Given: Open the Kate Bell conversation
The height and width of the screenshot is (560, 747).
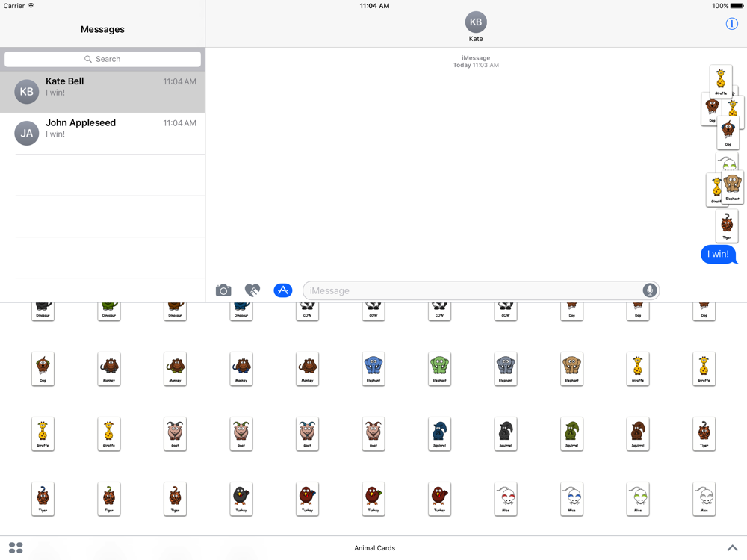Looking at the screenshot, I should coord(102,92).
